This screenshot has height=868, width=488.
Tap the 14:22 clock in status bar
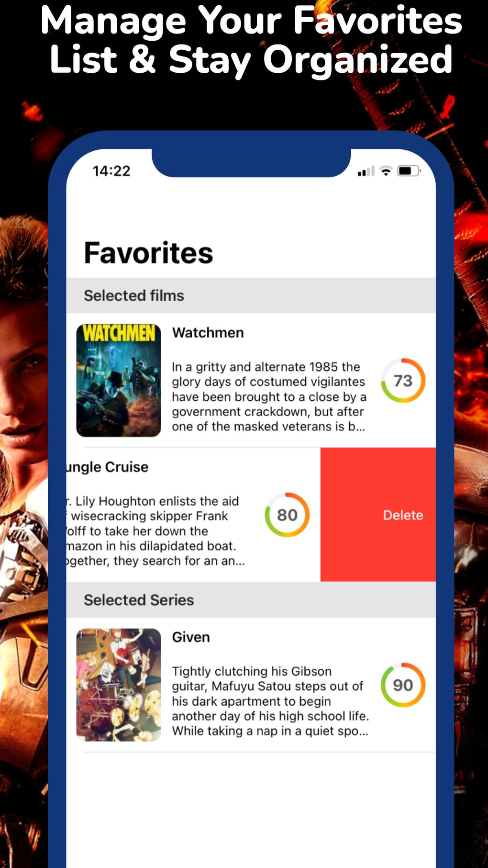(111, 171)
